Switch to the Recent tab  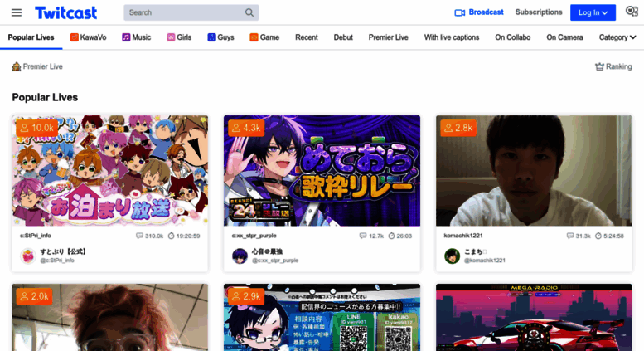pyautogui.click(x=307, y=37)
